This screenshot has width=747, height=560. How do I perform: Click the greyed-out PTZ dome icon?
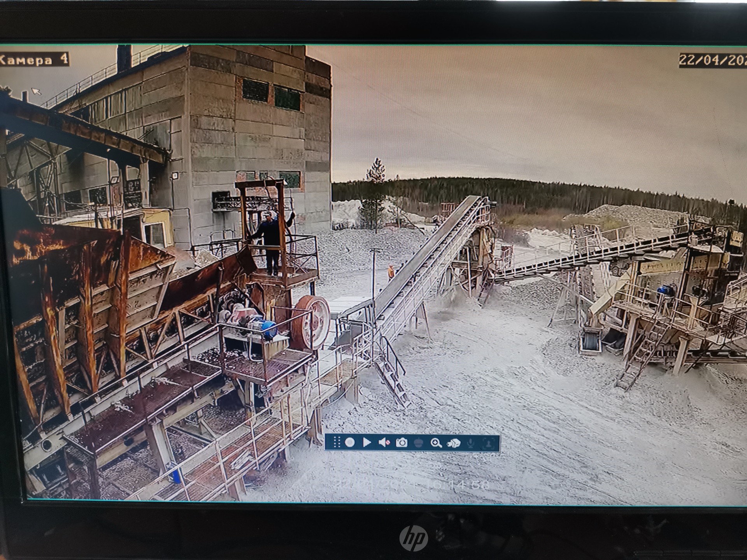tap(419, 443)
